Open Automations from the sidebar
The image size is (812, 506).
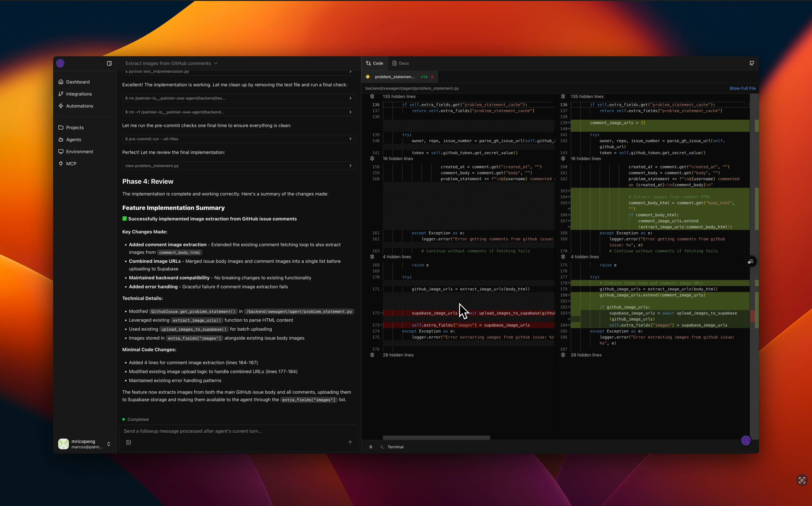[x=79, y=106]
